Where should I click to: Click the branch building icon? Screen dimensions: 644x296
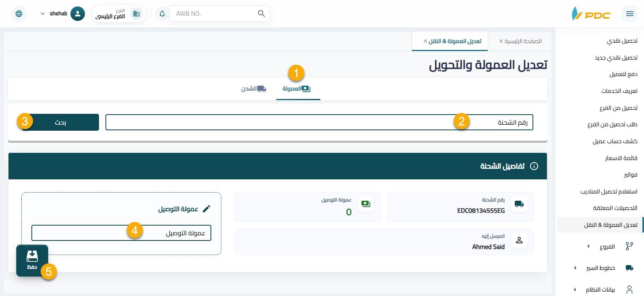[x=136, y=14]
